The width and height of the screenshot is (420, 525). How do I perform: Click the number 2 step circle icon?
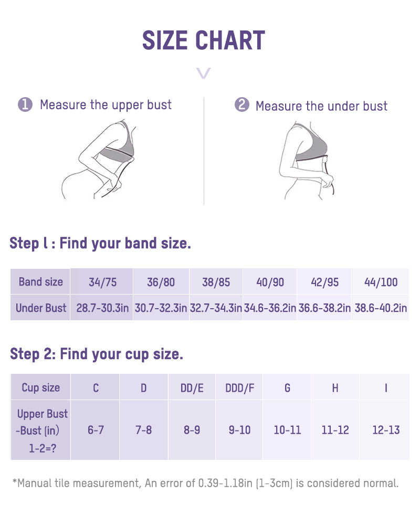click(241, 105)
